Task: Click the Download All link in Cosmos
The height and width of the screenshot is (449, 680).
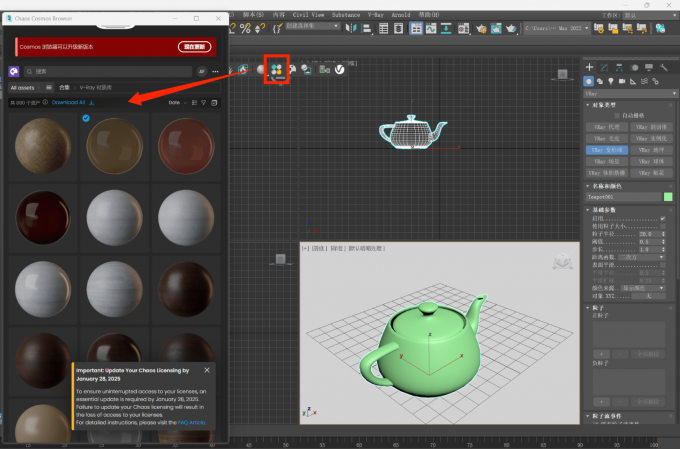Action: click(69, 102)
